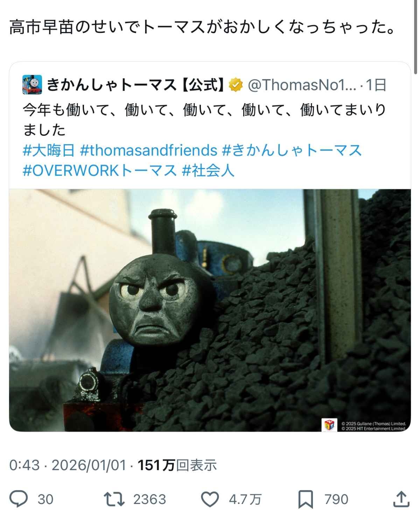The height and width of the screenshot is (518, 420).
Task: Open hashtag #社会人
Action: tap(208, 170)
